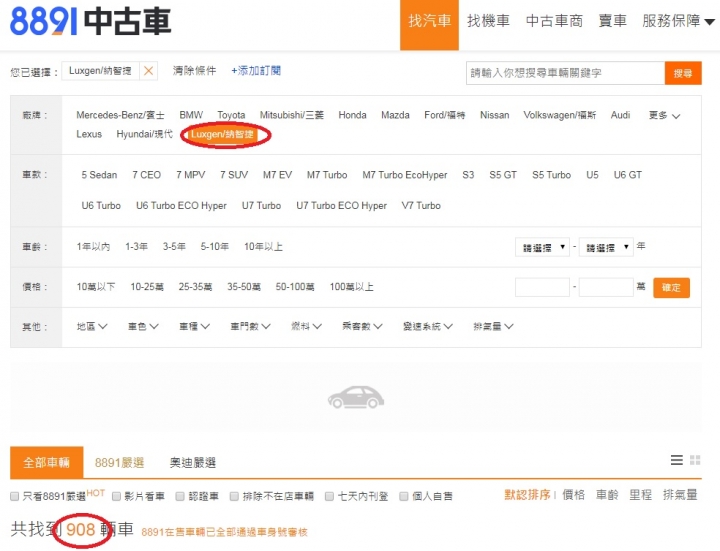
Task: Select Ford/福特 brand filter
Action: coord(444,115)
